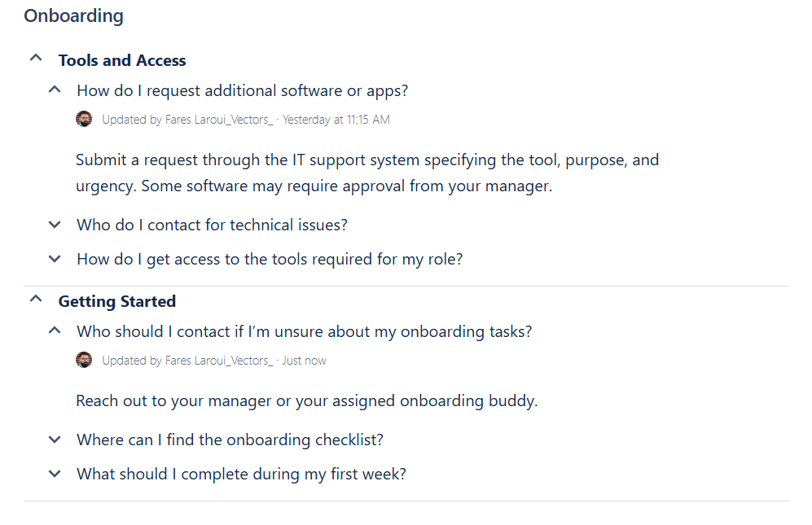Collapse the onboarding tasks question answer
This screenshot has height=525, width=812.
click(54, 330)
